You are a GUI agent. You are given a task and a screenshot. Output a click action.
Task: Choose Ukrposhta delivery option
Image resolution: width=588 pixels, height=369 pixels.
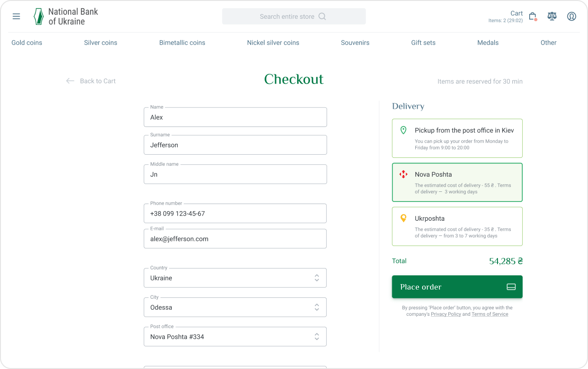[457, 226]
